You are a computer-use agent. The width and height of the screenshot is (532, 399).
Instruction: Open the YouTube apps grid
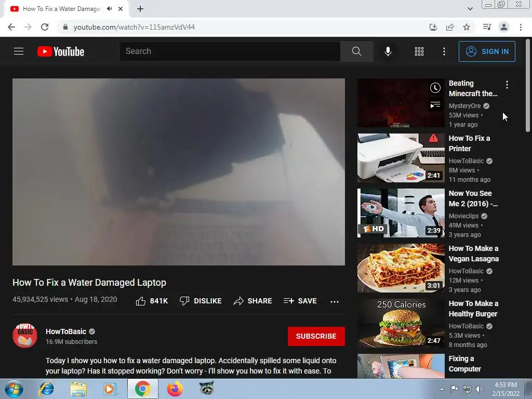419,51
